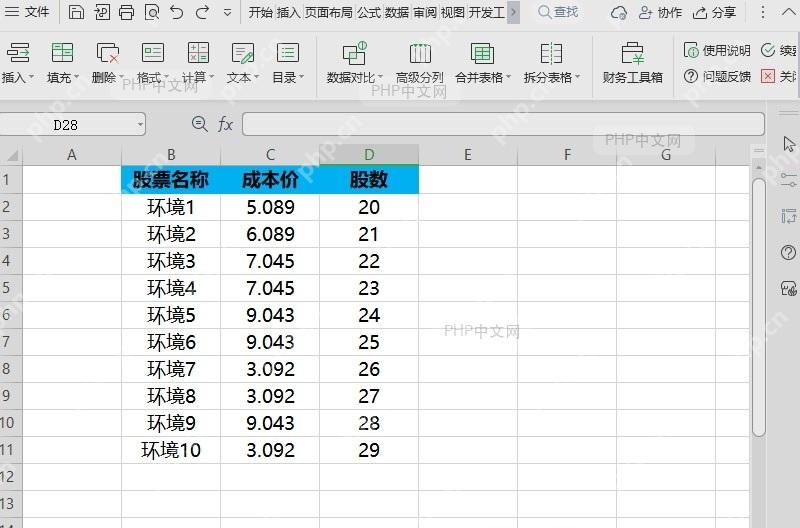Open the 文本 tool dropdown
This screenshot has height=528, width=800.
click(243, 63)
